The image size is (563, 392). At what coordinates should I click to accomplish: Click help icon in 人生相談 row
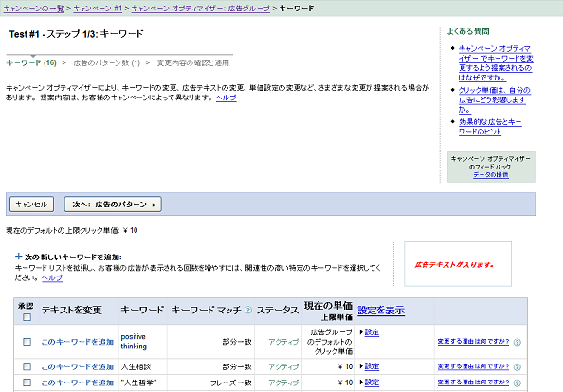coord(518,367)
